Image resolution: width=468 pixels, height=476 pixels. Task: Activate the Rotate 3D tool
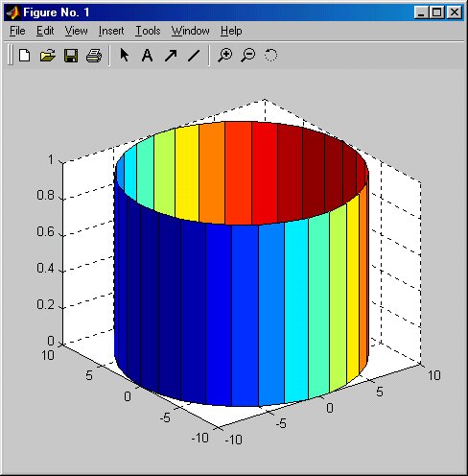point(270,56)
